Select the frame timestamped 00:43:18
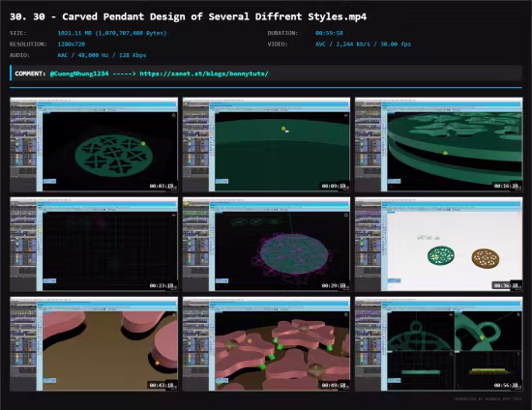The image size is (532, 410). 94,344
